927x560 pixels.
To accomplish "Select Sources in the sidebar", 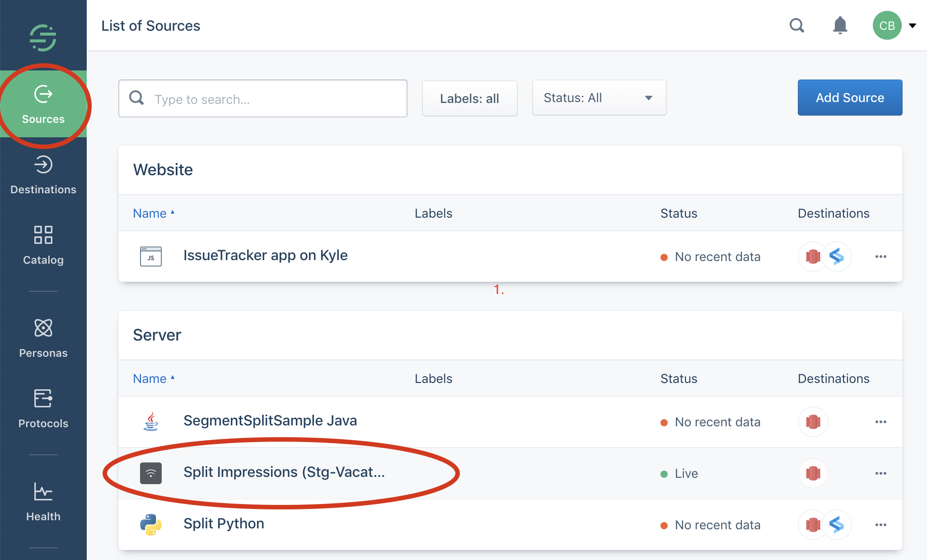I will [43, 104].
